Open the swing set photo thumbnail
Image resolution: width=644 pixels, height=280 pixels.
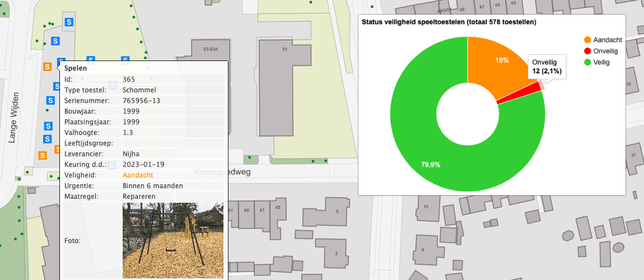tap(172, 240)
